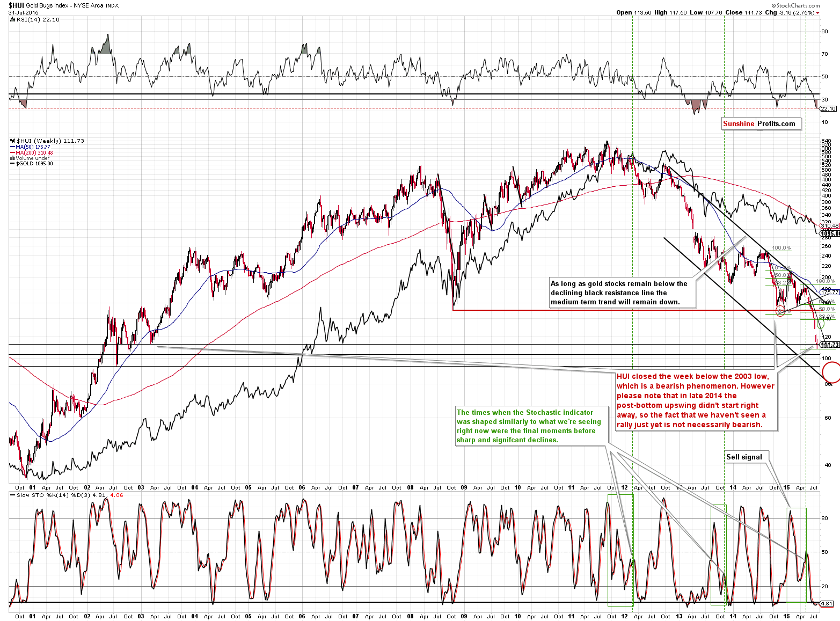
Task: Click the 310.48 MA price tag on axis
Action: (830, 225)
